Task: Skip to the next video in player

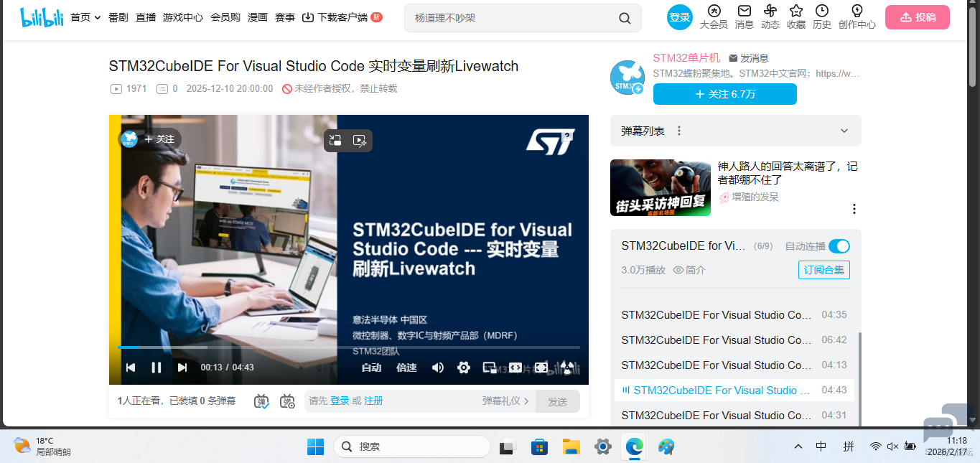Action: pyautogui.click(x=182, y=368)
